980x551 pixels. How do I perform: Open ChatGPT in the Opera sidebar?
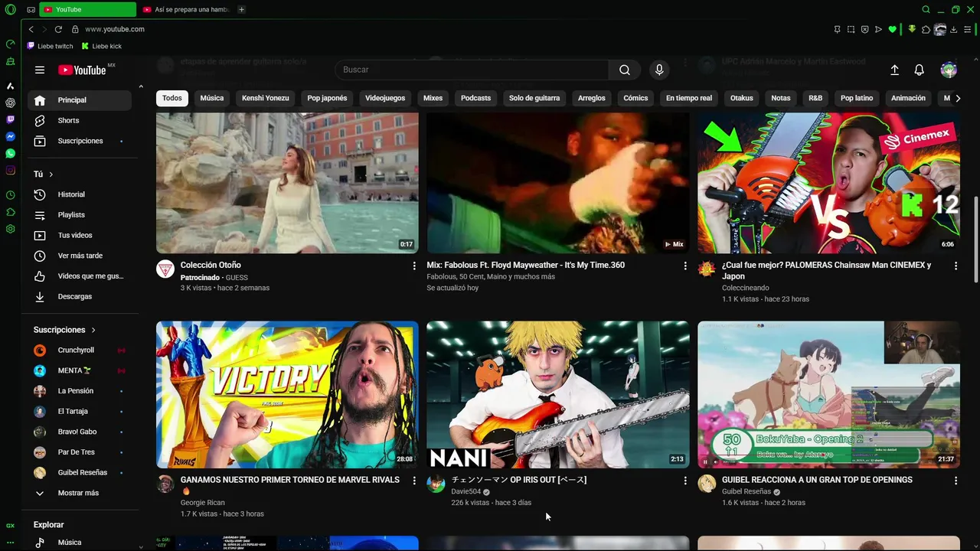(x=10, y=103)
